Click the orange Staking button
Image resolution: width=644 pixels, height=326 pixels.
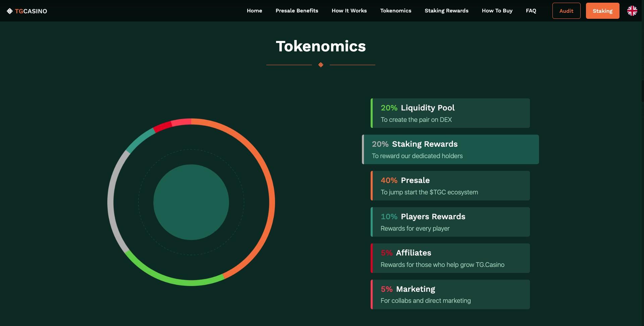pyautogui.click(x=602, y=11)
